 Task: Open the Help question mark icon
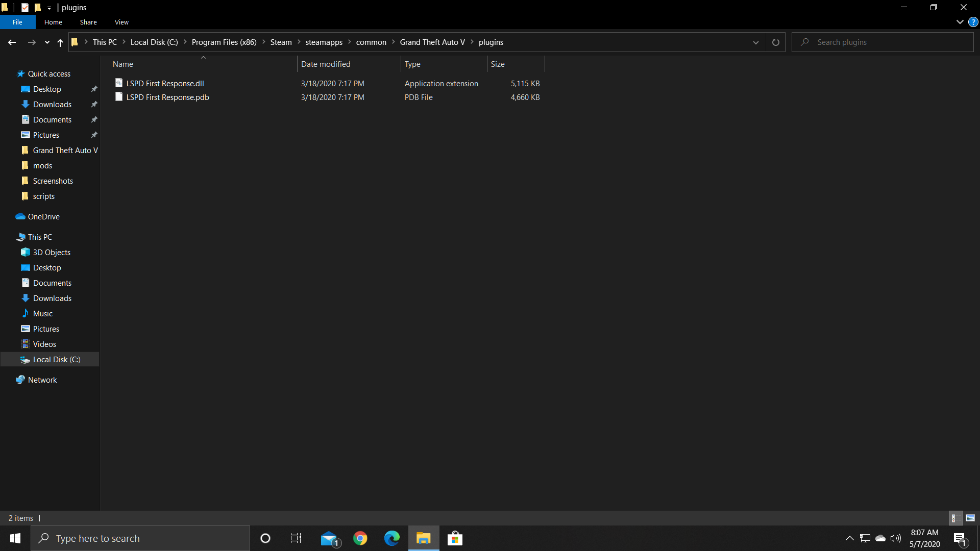pos(973,22)
